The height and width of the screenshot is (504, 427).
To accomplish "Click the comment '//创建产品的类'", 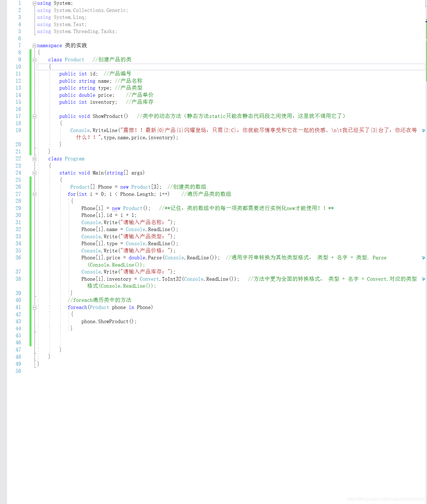I will coord(112,60).
